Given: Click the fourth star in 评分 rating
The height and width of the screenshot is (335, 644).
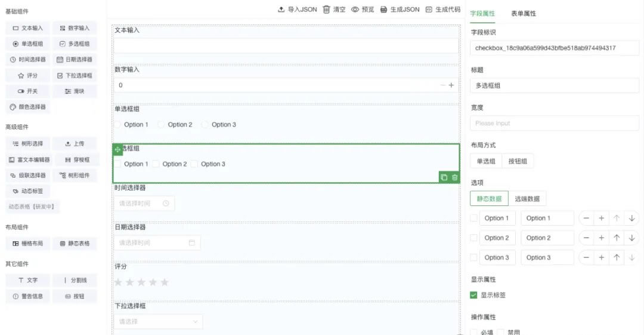Looking at the screenshot, I should 153,282.
